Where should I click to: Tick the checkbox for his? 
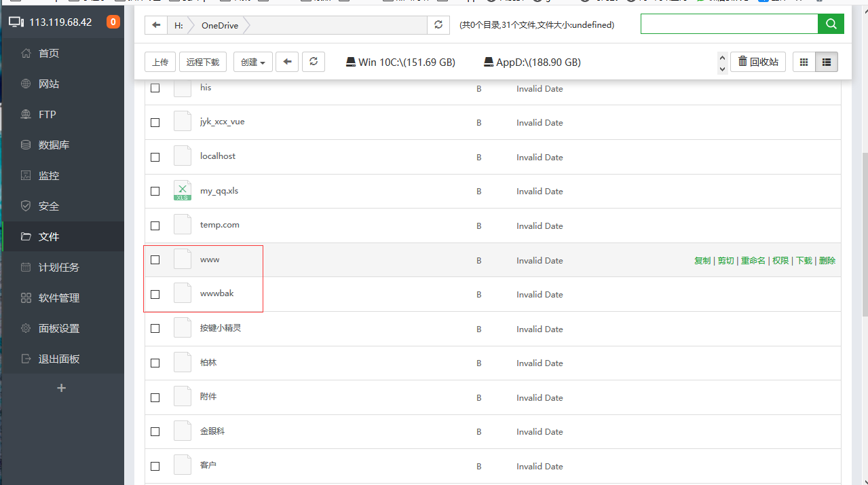click(x=155, y=88)
